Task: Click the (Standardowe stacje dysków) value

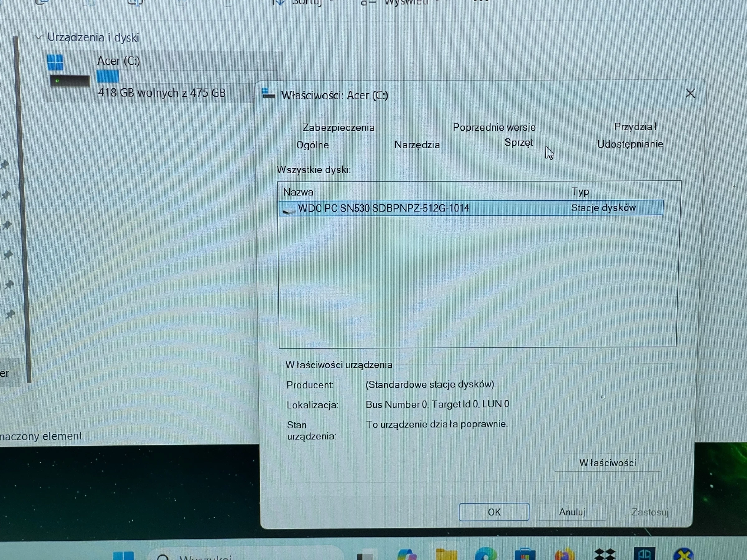Action: click(430, 385)
